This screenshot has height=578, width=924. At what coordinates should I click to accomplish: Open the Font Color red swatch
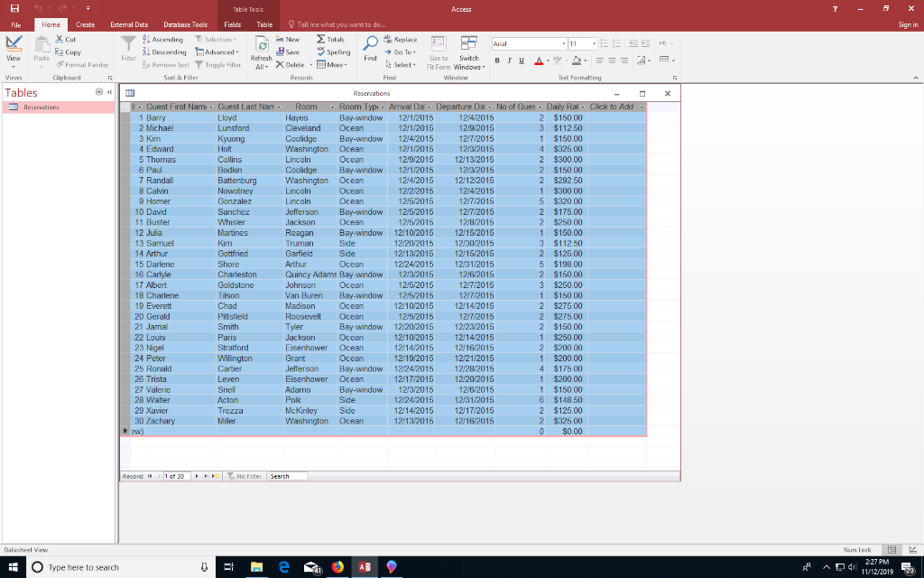tap(539, 61)
